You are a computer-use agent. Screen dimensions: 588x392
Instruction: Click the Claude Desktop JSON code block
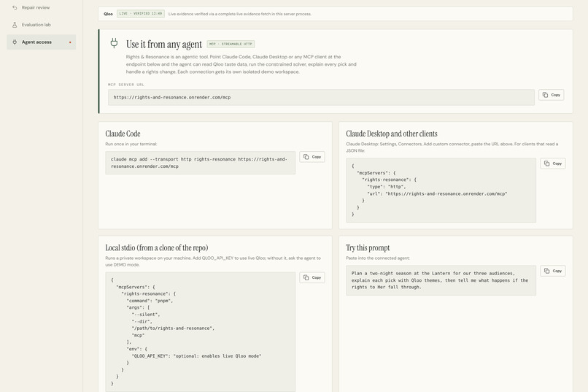click(x=441, y=191)
